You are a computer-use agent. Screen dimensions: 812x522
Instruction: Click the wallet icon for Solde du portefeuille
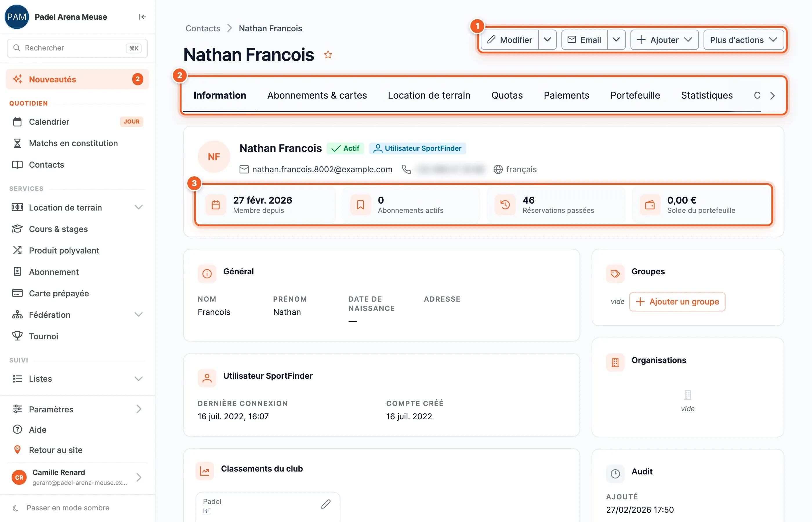click(x=650, y=205)
